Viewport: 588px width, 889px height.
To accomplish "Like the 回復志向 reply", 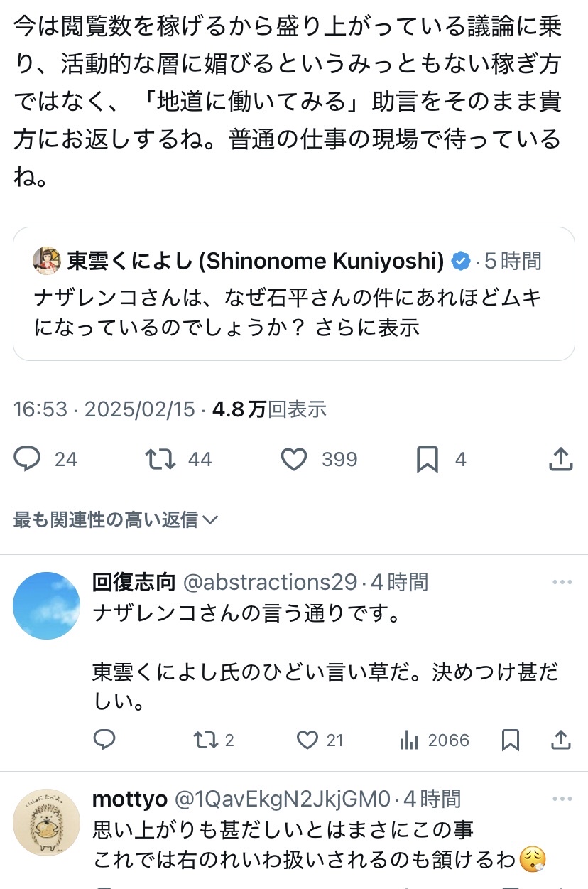I will coord(307,740).
